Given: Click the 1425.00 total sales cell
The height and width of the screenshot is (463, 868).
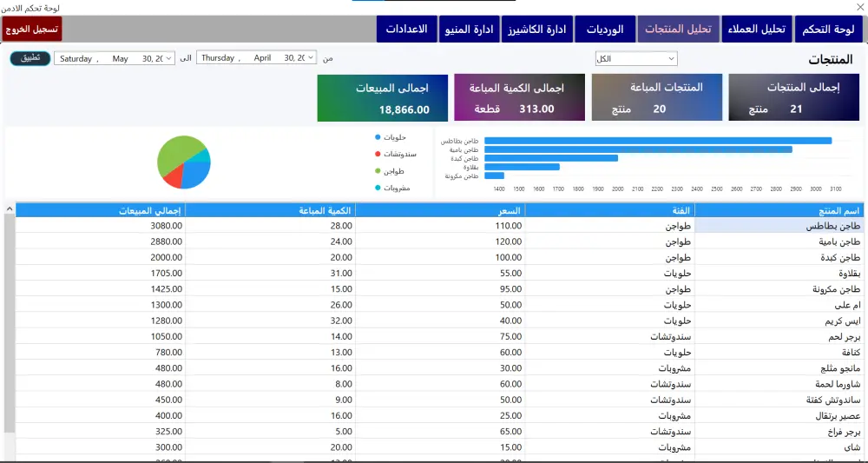Looking at the screenshot, I should tap(100, 289).
